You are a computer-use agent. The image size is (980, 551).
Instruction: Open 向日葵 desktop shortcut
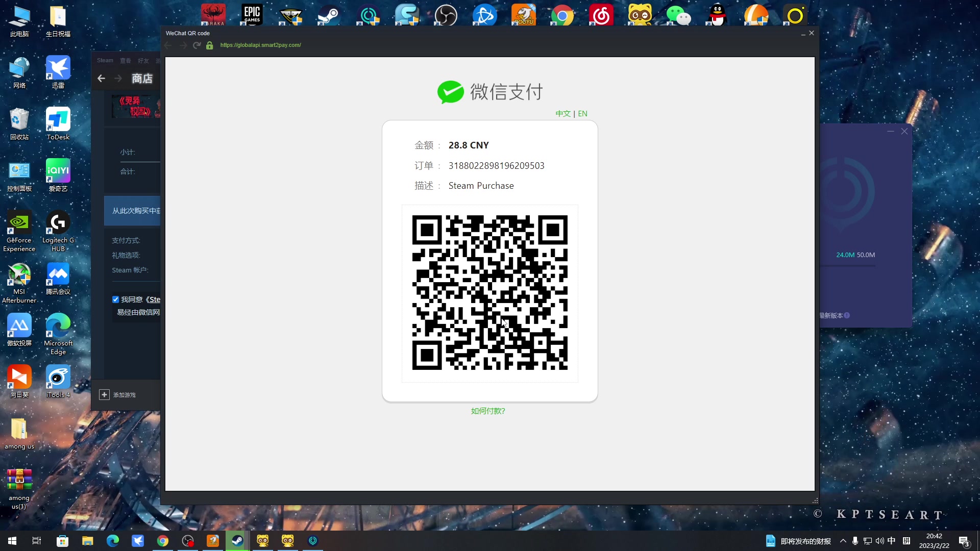tap(19, 382)
